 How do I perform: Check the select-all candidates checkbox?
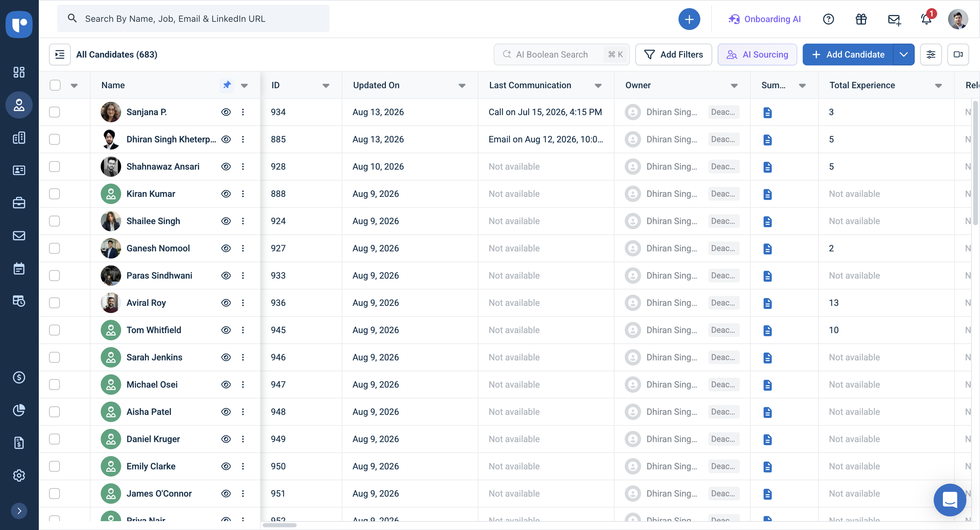(x=55, y=85)
